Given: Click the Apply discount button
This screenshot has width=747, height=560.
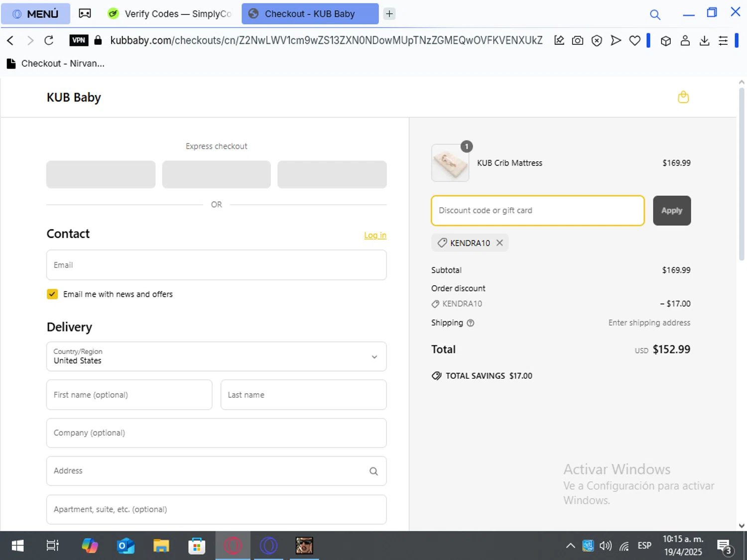Looking at the screenshot, I should (x=672, y=211).
